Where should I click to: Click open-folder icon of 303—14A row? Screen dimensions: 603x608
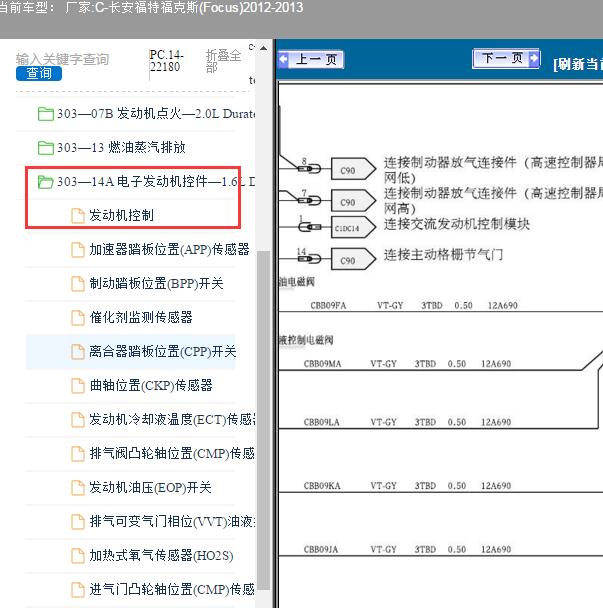(46, 182)
